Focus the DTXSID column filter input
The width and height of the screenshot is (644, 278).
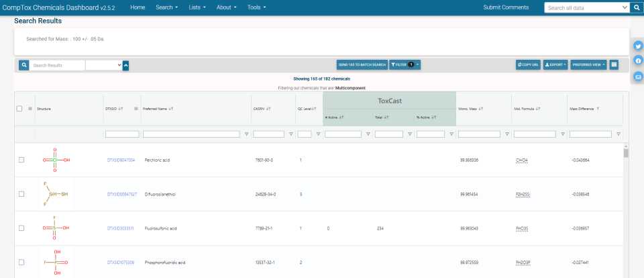click(x=122, y=134)
